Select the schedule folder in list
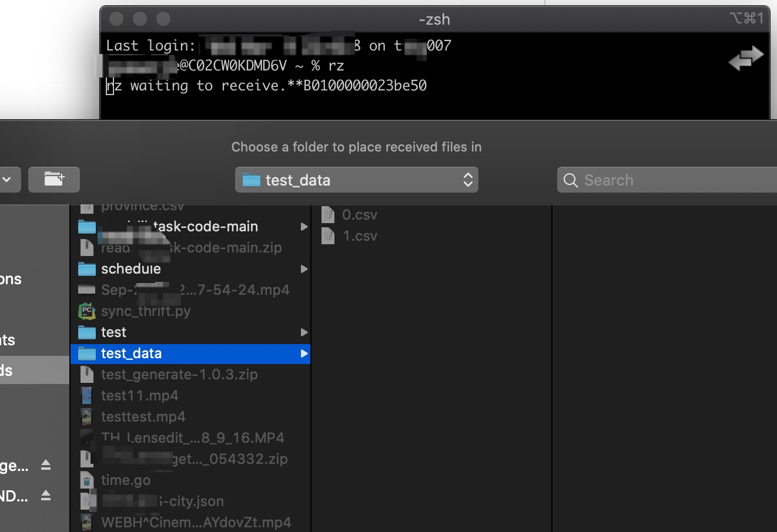Screen dimensions: 777x532 (x=130, y=269)
